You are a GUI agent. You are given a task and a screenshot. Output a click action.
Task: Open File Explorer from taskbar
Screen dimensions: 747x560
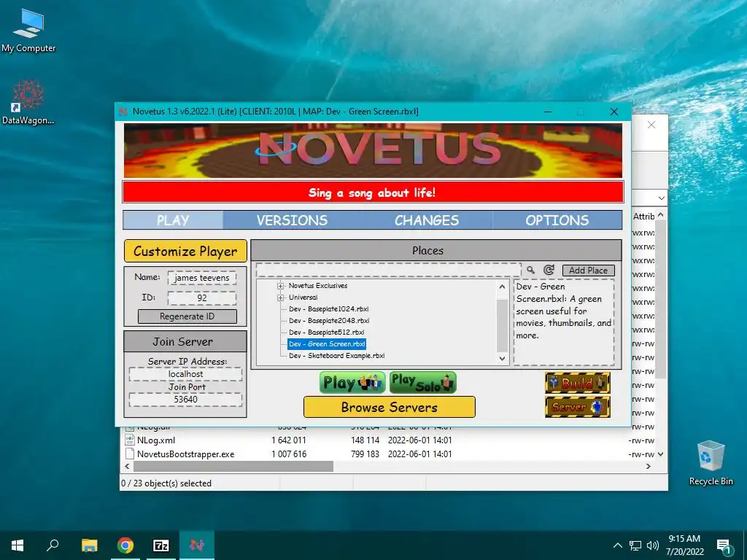[x=89, y=545]
